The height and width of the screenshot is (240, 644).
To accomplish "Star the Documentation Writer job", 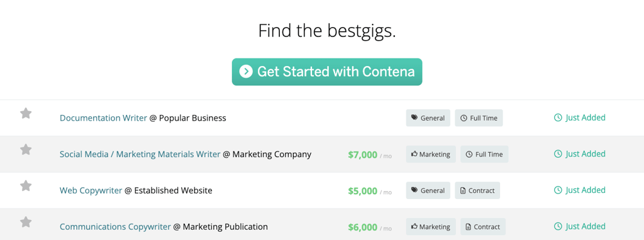I will click(26, 113).
